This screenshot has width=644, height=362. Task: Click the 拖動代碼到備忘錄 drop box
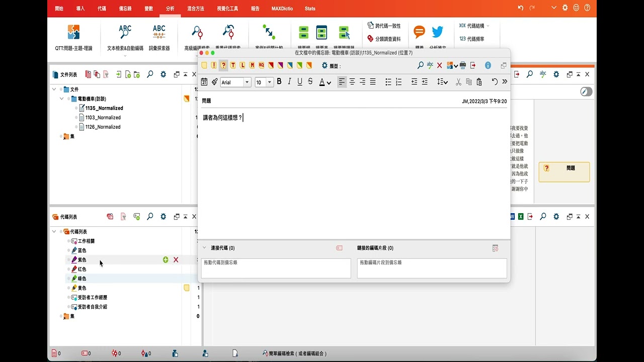pyautogui.click(x=276, y=268)
